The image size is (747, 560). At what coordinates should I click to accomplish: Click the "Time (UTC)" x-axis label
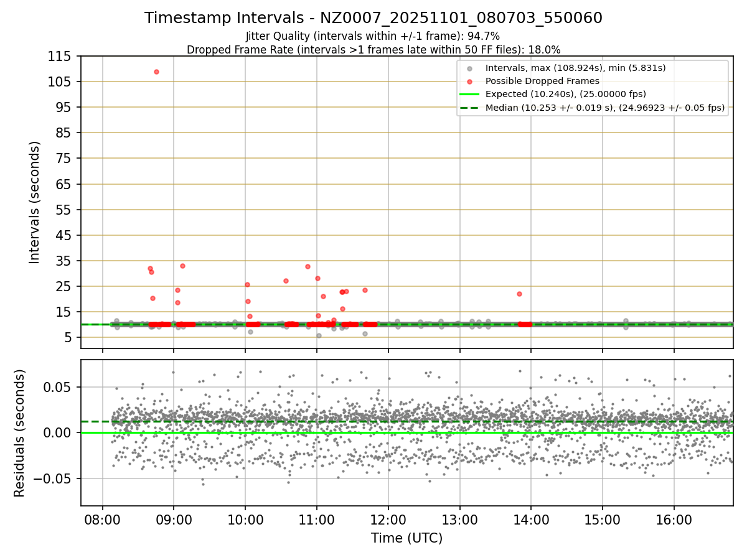click(x=406, y=538)
